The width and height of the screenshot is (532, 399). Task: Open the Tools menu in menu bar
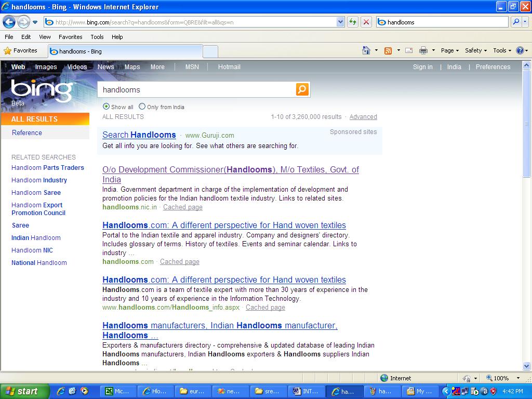pos(97,37)
